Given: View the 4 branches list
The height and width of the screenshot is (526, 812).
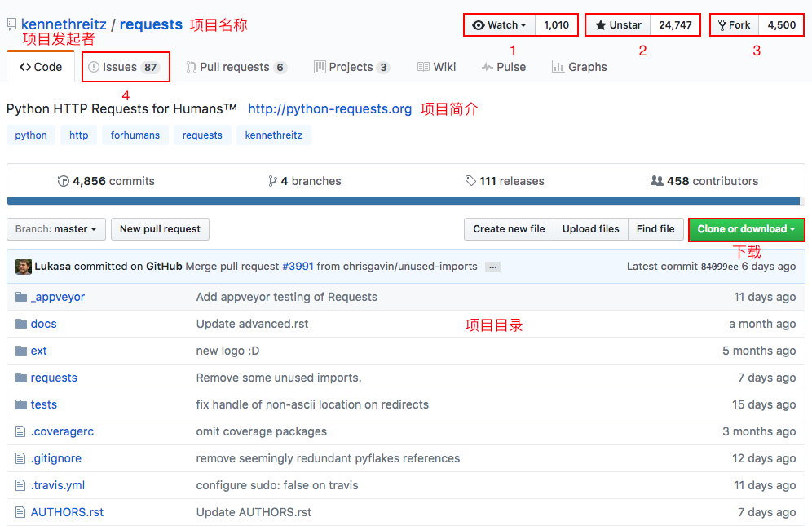Looking at the screenshot, I should click(305, 181).
